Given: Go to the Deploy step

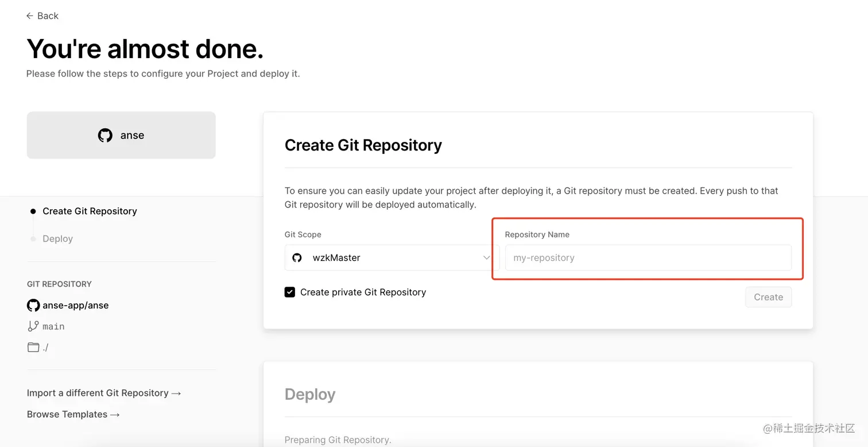Looking at the screenshot, I should pyautogui.click(x=57, y=239).
